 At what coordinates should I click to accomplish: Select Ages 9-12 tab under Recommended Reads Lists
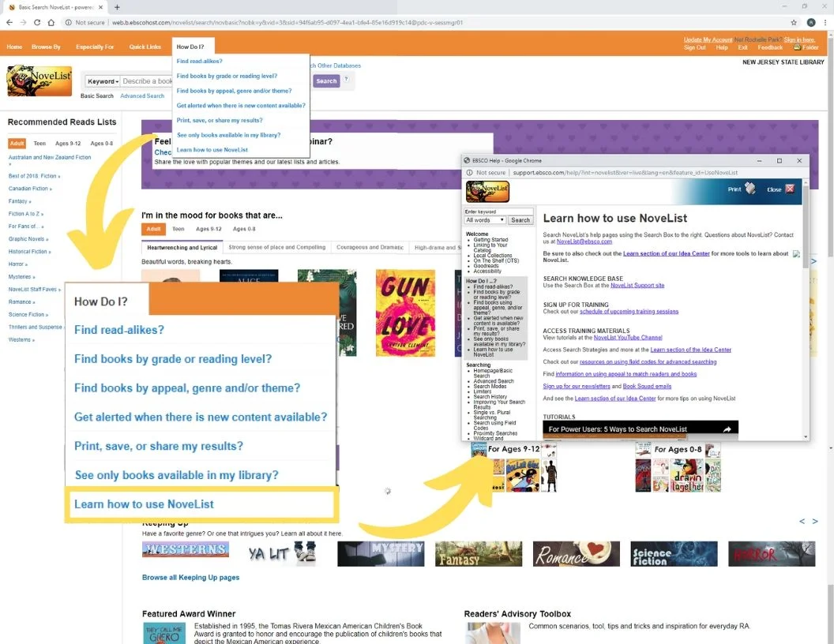point(68,144)
